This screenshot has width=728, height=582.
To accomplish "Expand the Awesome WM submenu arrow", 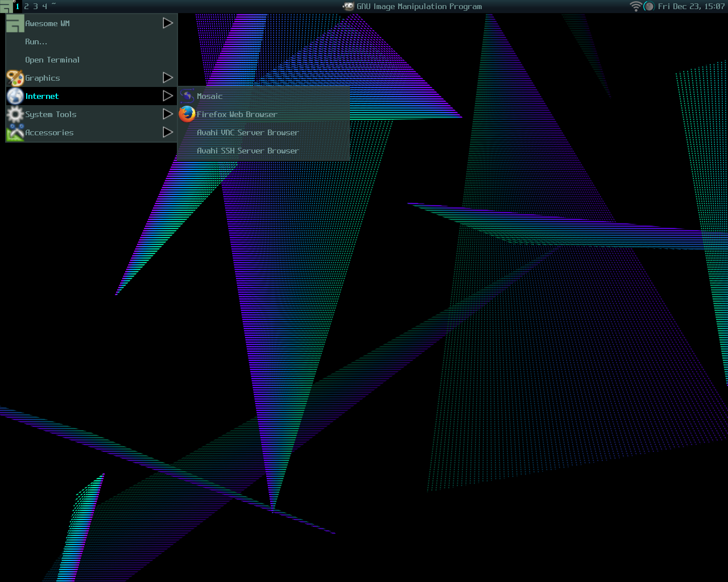I will pos(168,23).
